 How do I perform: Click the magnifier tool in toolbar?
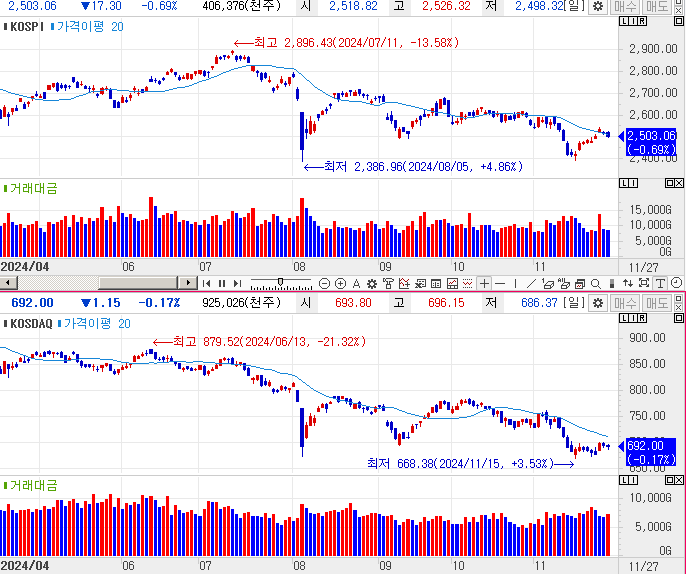pyautogui.click(x=595, y=284)
